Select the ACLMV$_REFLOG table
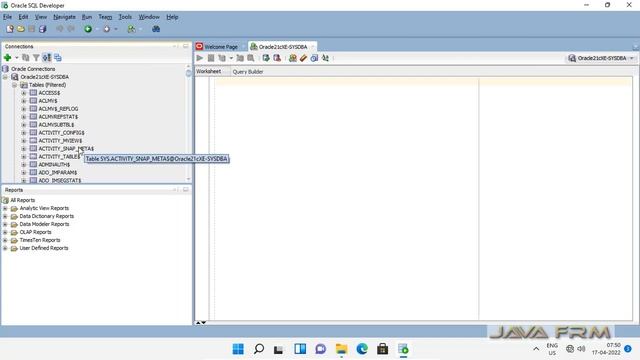The width and height of the screenshot is (640, 360). (x=58, y=109)
